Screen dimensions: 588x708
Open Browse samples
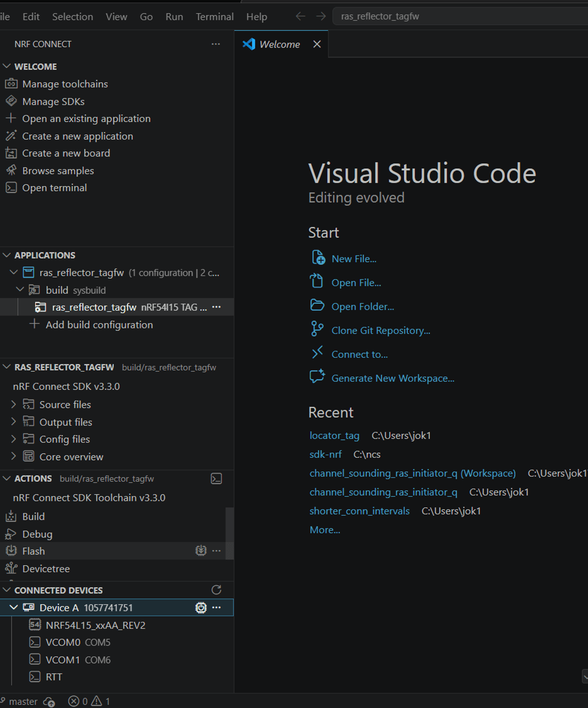coord(58,171)
